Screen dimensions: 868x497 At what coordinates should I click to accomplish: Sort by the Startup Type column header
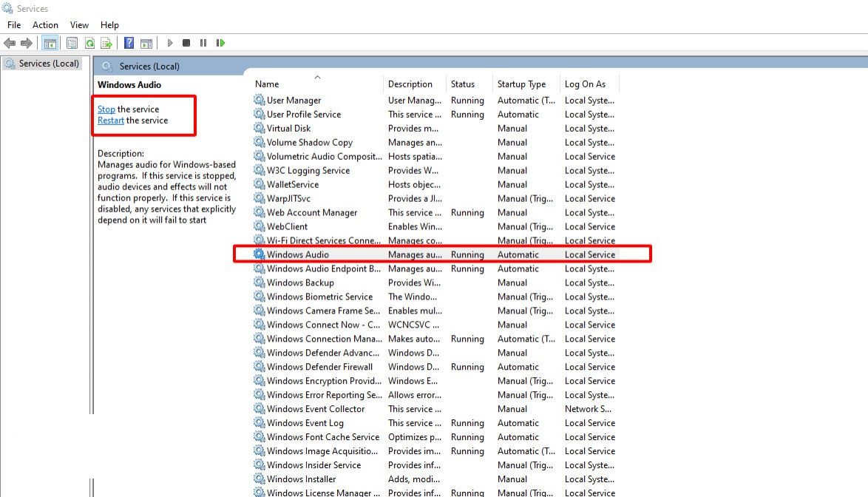pos(526,84)
